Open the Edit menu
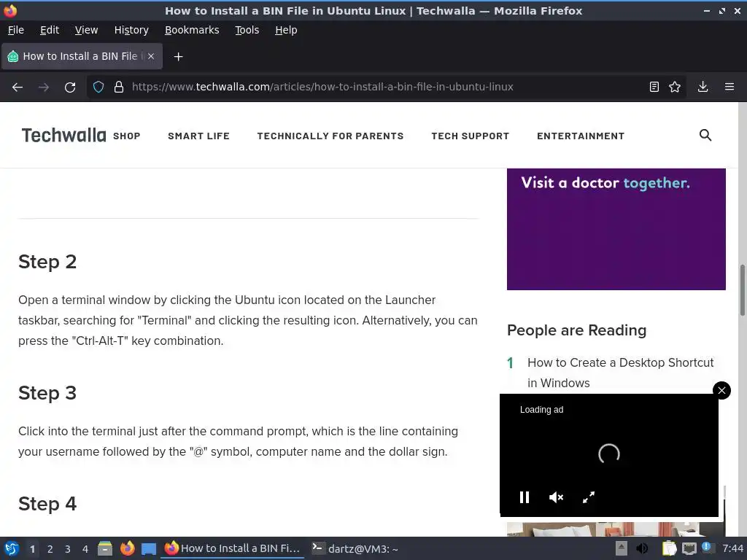The width and height of the screenshot is (747, 560). pyautogui.click(x=50, y=30)
